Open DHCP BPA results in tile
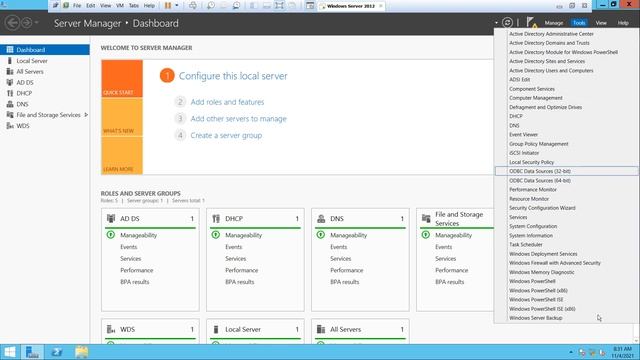The width and height of the screenshot is (640, 360). pos(240,282)
